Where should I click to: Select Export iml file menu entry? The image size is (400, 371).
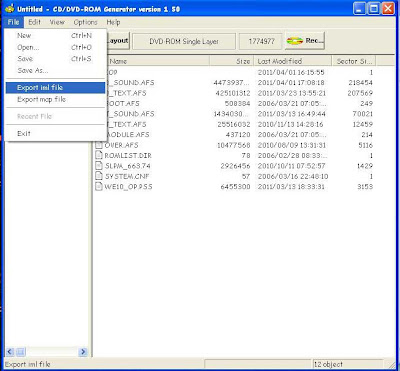point(55,88)
